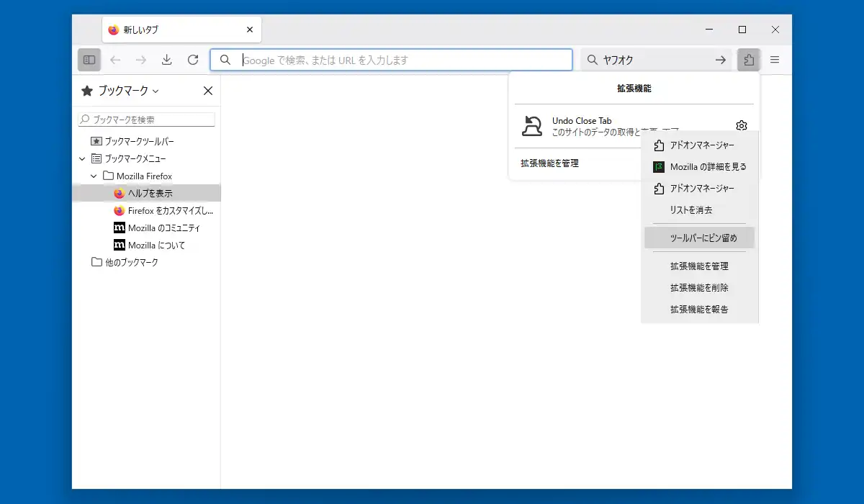Focus the ブックマークを検索 search field
Screen dimensions: 864x504
point(146,120)
